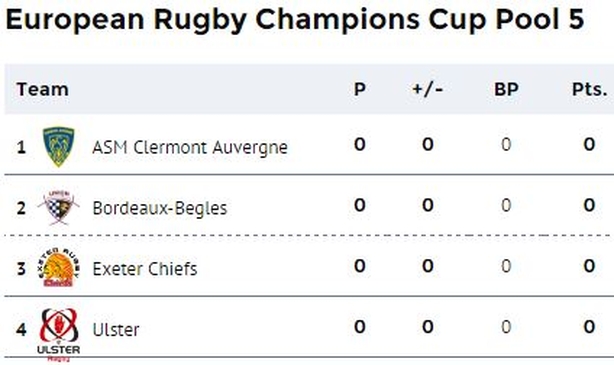
Task: Click the Bordeaux-Begles team crest
Action: [59, 207]
